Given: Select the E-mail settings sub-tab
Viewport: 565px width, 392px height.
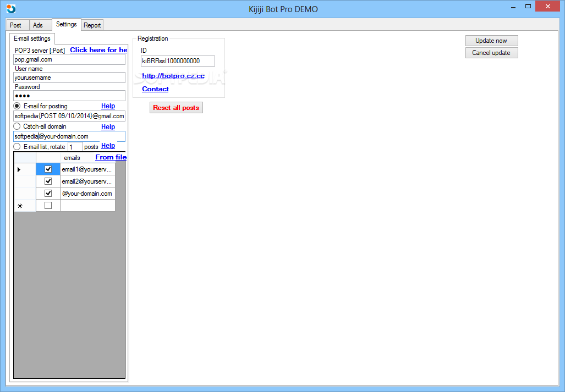Looking at the screenshot, I should 32,38.
